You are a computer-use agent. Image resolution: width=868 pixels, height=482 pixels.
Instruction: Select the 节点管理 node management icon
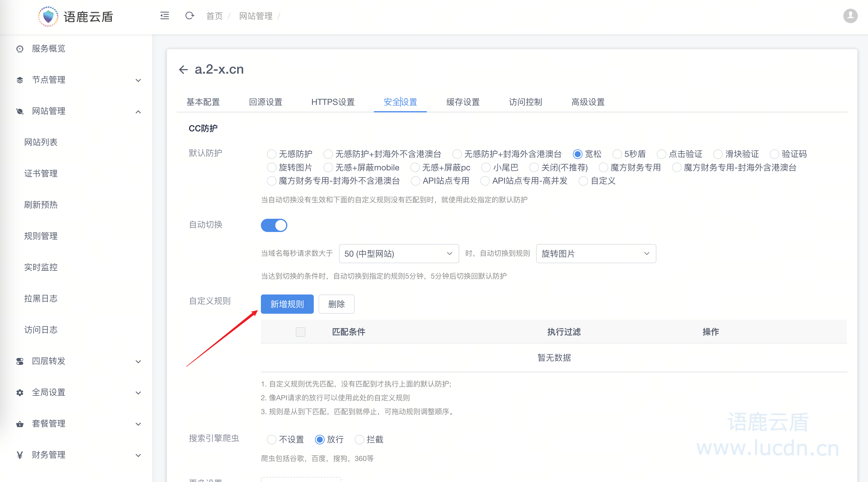point(20,80)
